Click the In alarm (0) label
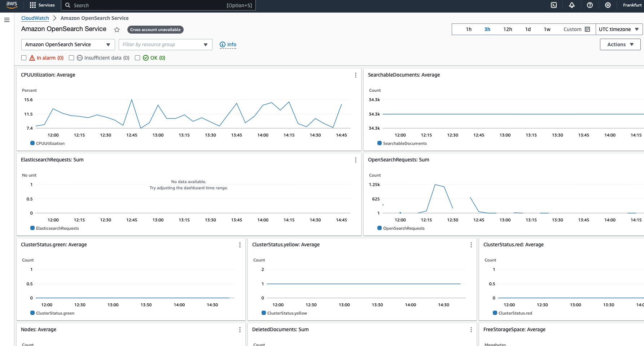The image size is (644, 346). [x=50, y=58]
